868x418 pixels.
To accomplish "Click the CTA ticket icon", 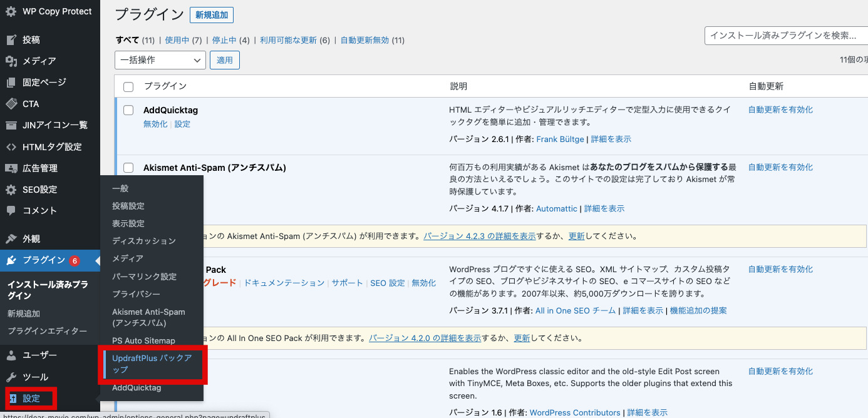I will tap(11, 104).
